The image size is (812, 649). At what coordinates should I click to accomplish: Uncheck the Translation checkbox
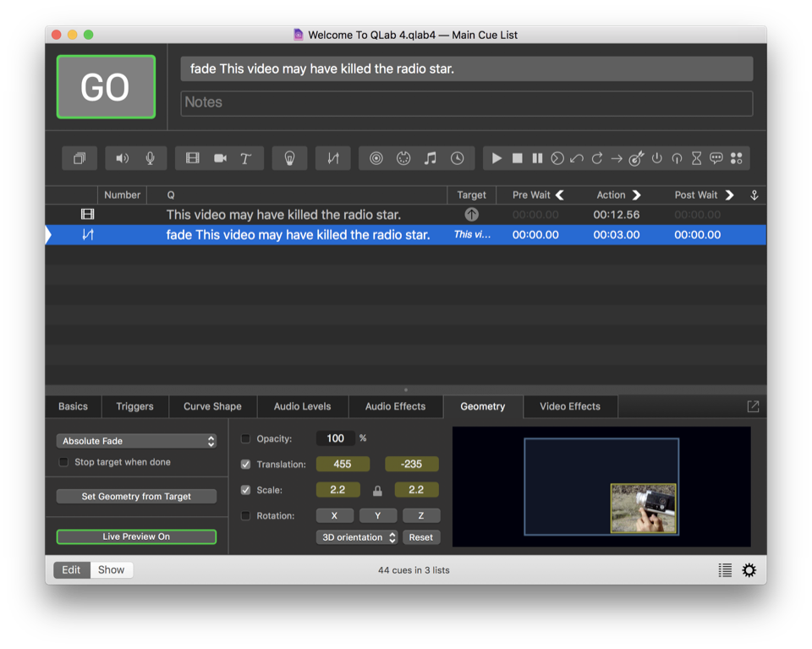(x=246, y=465)
